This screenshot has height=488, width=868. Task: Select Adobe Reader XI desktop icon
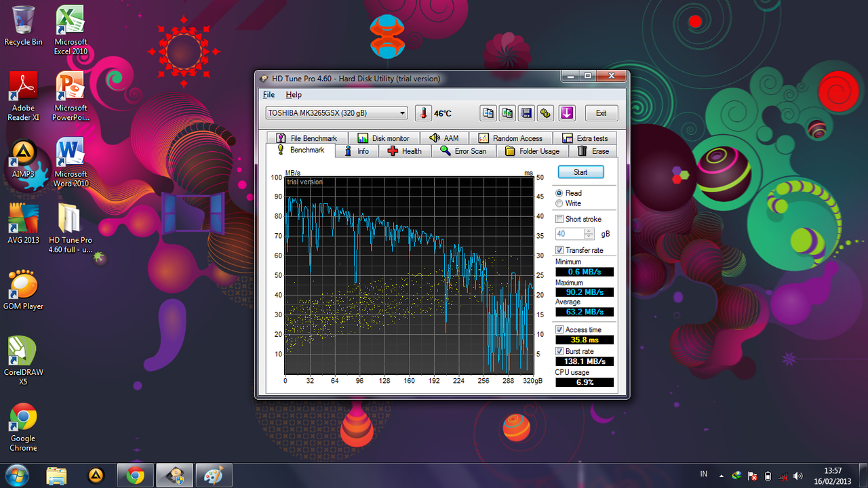[x=23, y=97]
